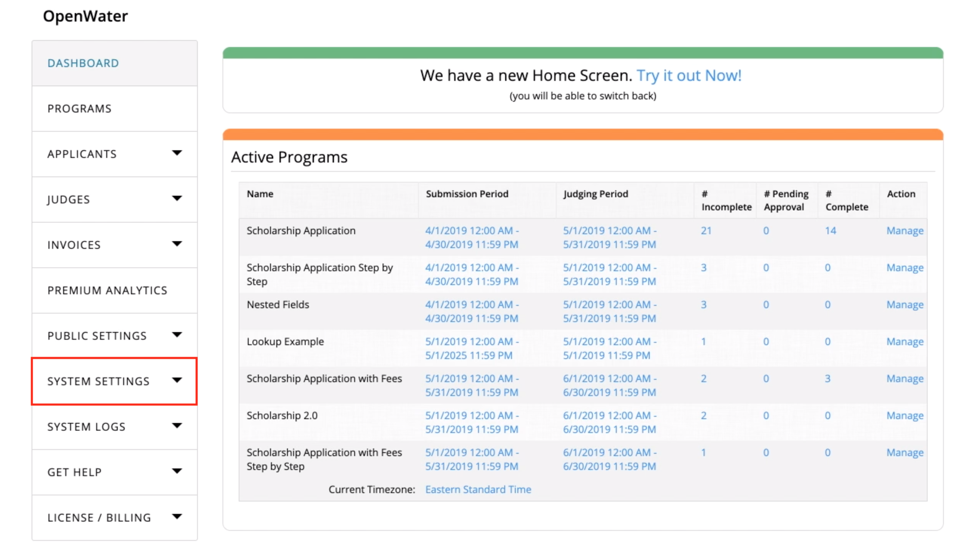
Task: Open Eastern Standard Time timezone link
Action: coord(478,490)
